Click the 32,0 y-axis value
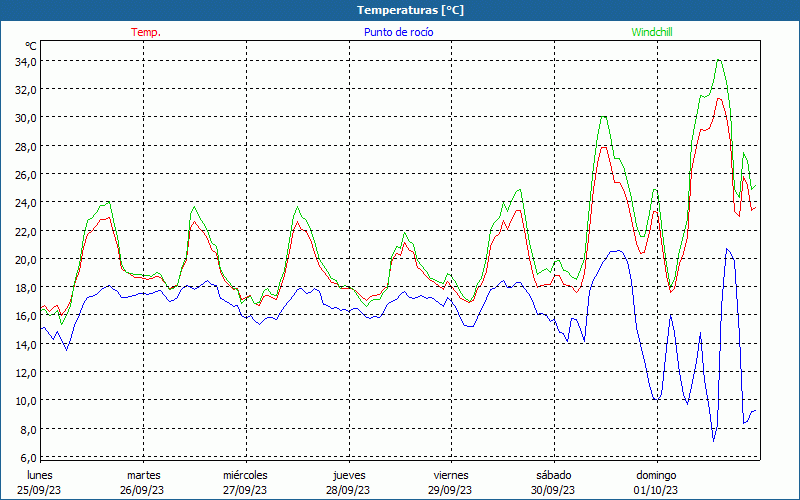This screenshot has width=800, height=500. pyautogui.click(x=26, y=90)
